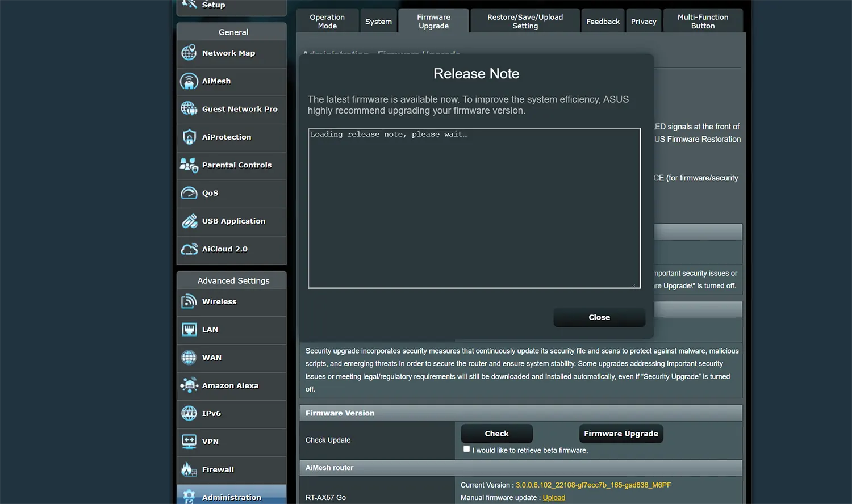Viewport: 852px width, 504px height.
Task: Enable the retrieve beta firmware checkbox
Action: 466,449
